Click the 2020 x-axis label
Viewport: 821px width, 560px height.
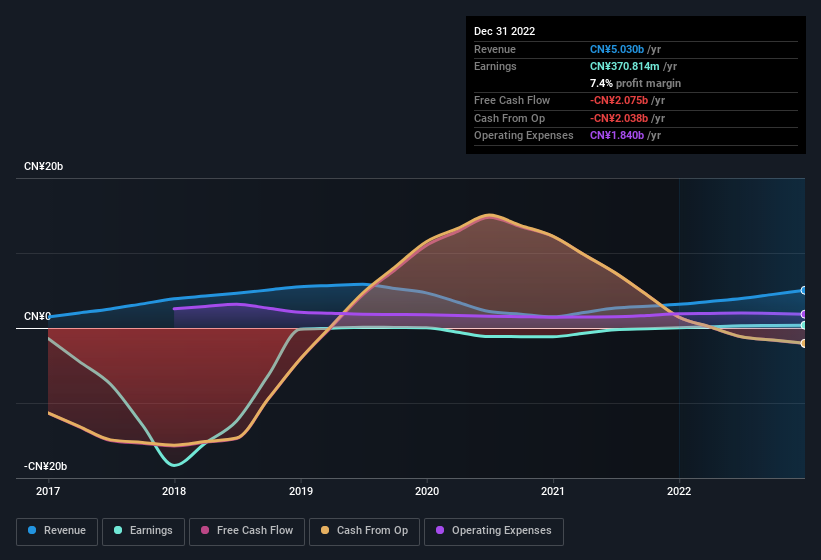point(427,491)
